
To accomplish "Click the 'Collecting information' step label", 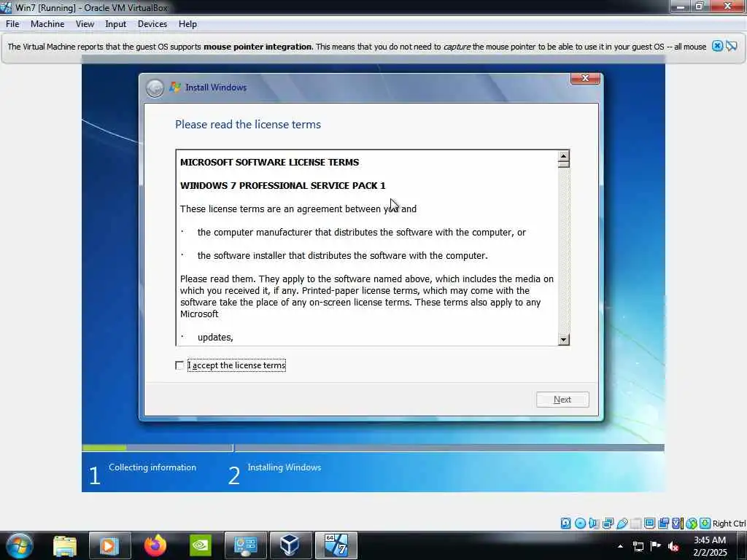I will (152, 467).
